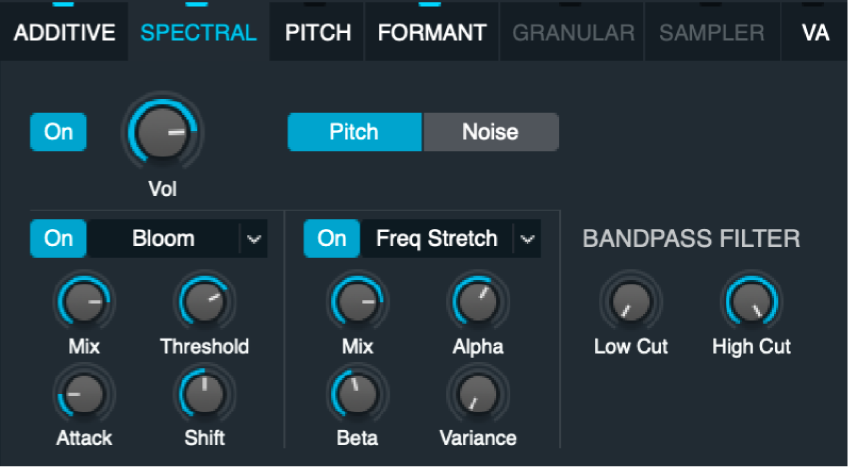
Task: Open the Freq Stretch effect menu
Action: pos(436,239)
